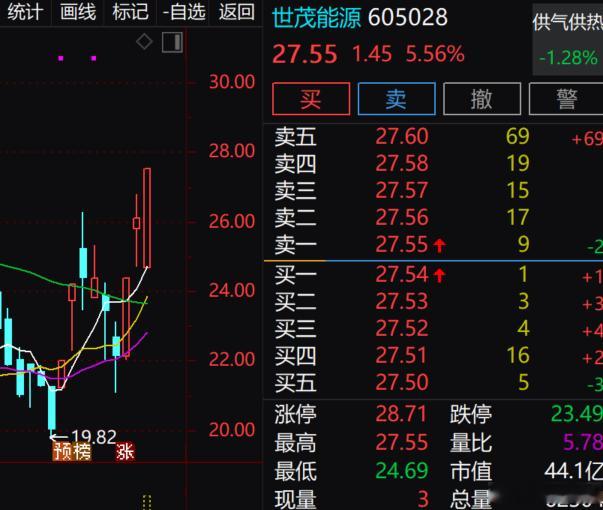
Task: Click the 20.00 axis price label
Action: click(232, 430)
